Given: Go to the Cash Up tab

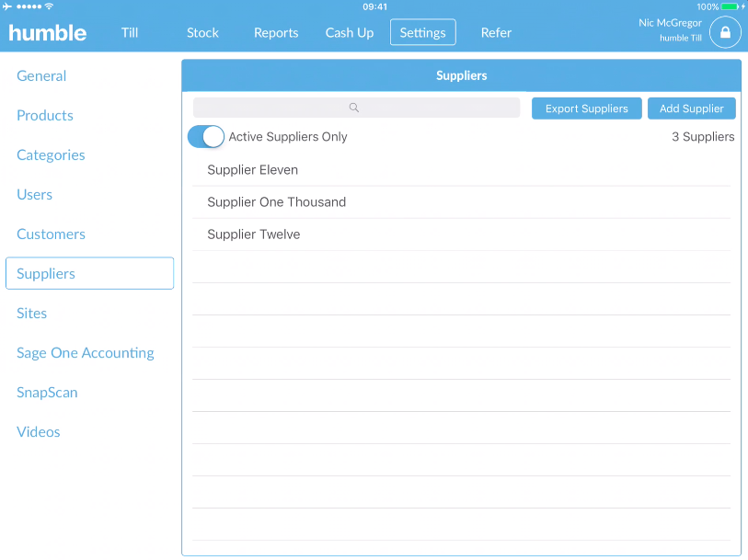Looking at the screenshot, I should (x=350, y=32).
